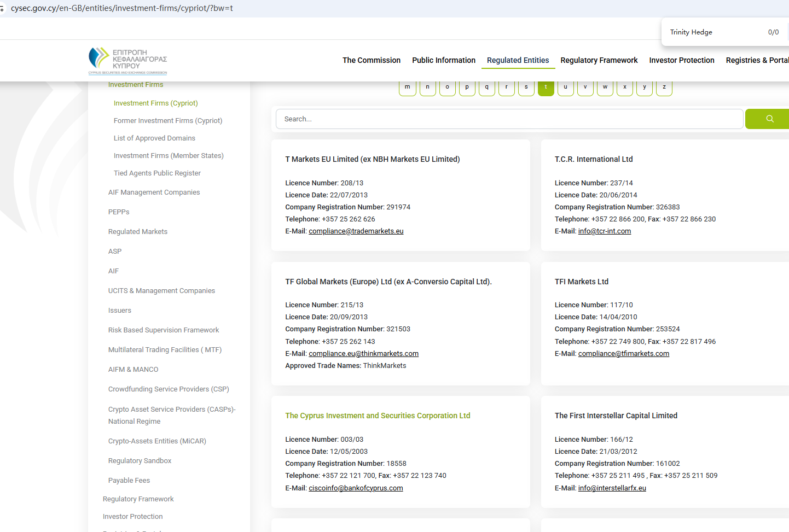
Task: Click the browser find box with Trinity Hedge
Action: coord(711,32)
